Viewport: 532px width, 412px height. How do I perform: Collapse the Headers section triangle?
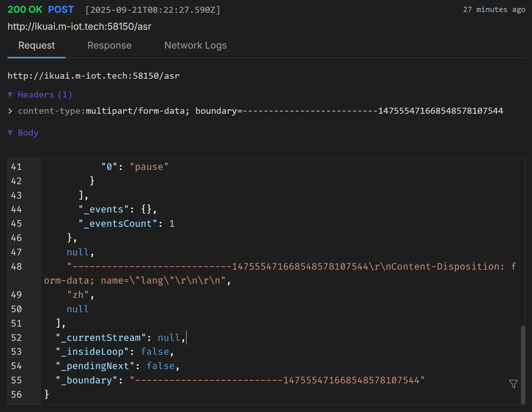[x=10, y=95]
